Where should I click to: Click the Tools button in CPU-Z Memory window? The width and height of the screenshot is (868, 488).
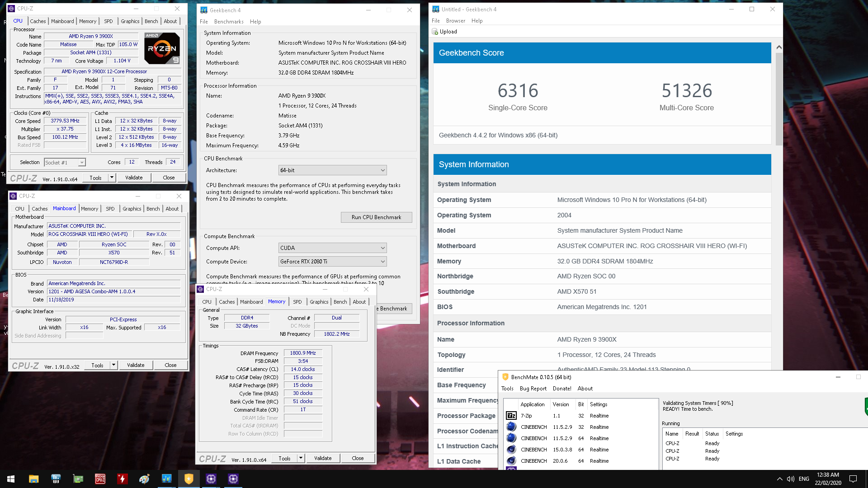[284, 458]
